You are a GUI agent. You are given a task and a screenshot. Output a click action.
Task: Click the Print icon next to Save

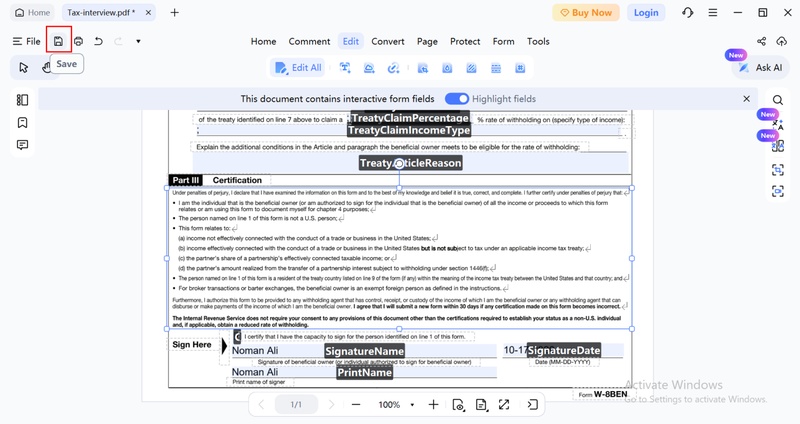click(78, 41)
